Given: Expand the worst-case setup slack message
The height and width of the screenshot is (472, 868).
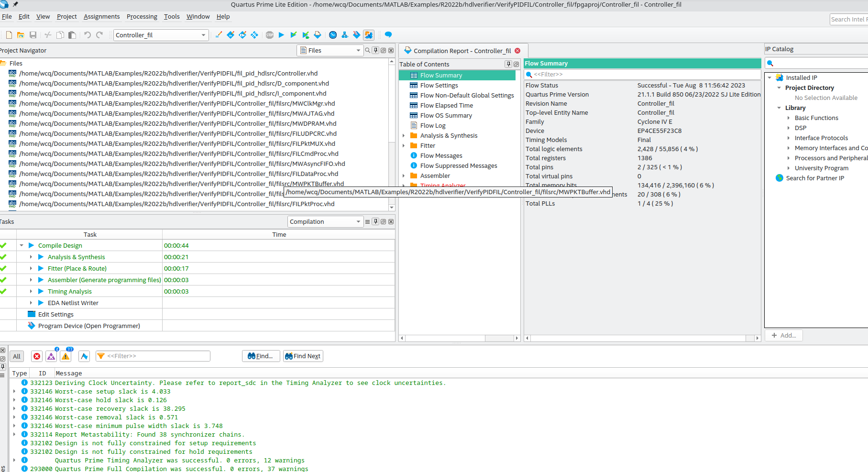Looking at the screenshot, I should pyautogui.click(x=14, y=391).
